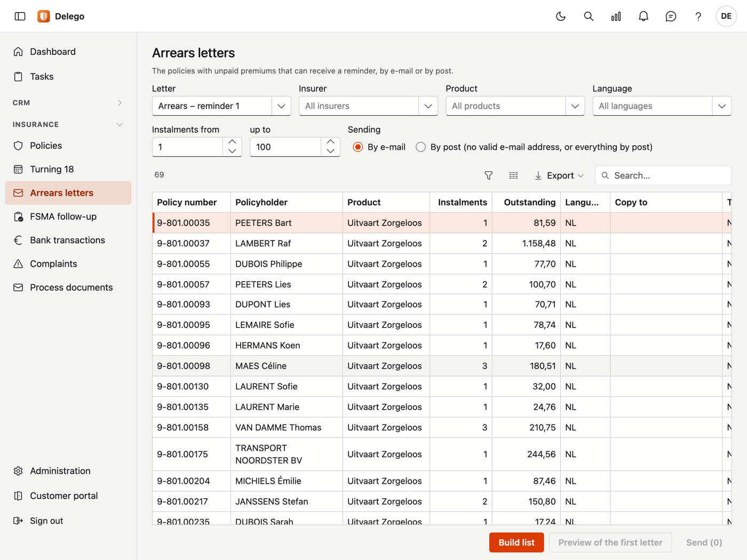The image size is (747, 560).
Task: Decrease the up to value
Action: pyautogui.click(x=331, y=151)
